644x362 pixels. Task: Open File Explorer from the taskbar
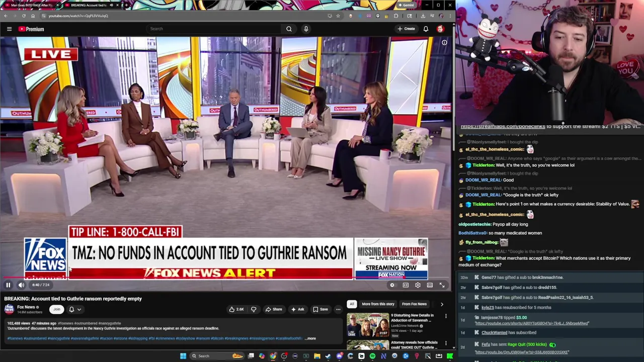(x=317, y=356)
